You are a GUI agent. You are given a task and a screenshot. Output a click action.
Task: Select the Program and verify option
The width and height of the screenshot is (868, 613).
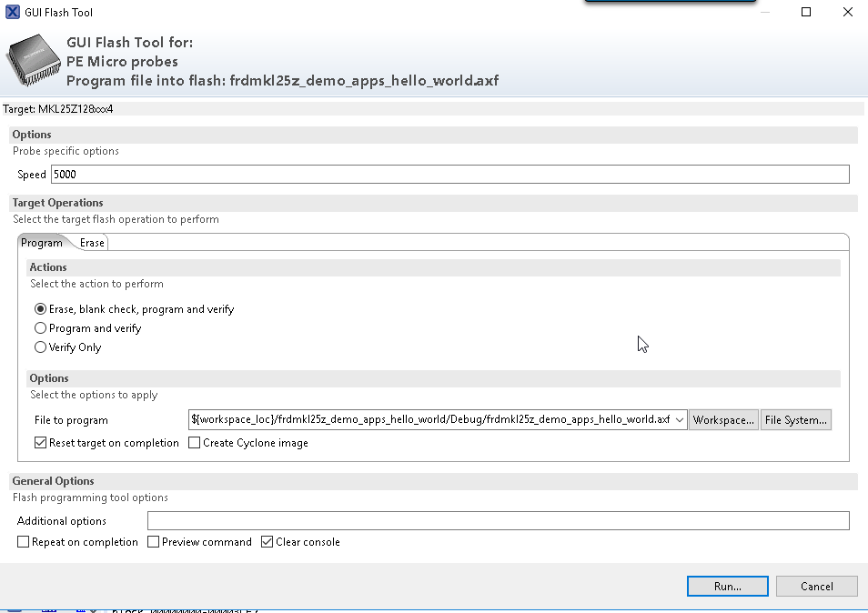pyautogui.click(x=40, y=328)
